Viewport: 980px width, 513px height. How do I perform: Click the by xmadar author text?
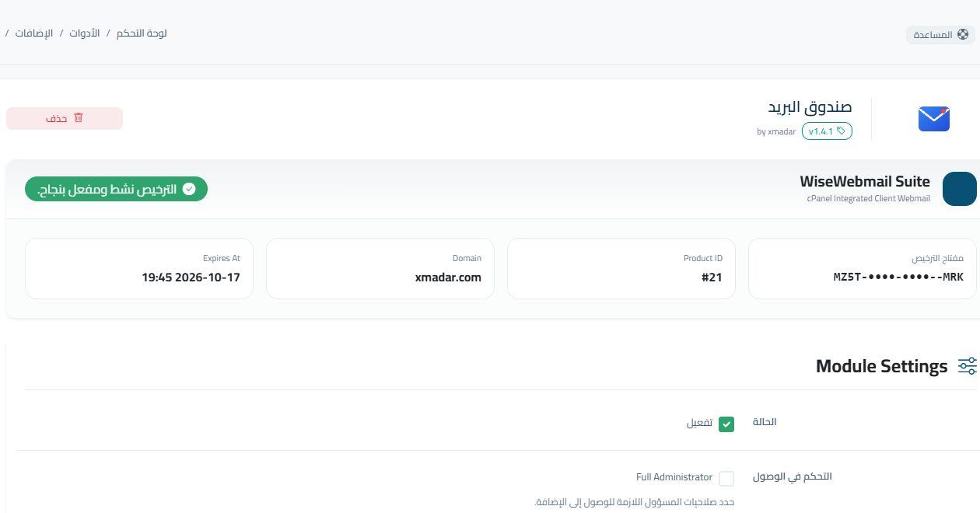(776, 131)
